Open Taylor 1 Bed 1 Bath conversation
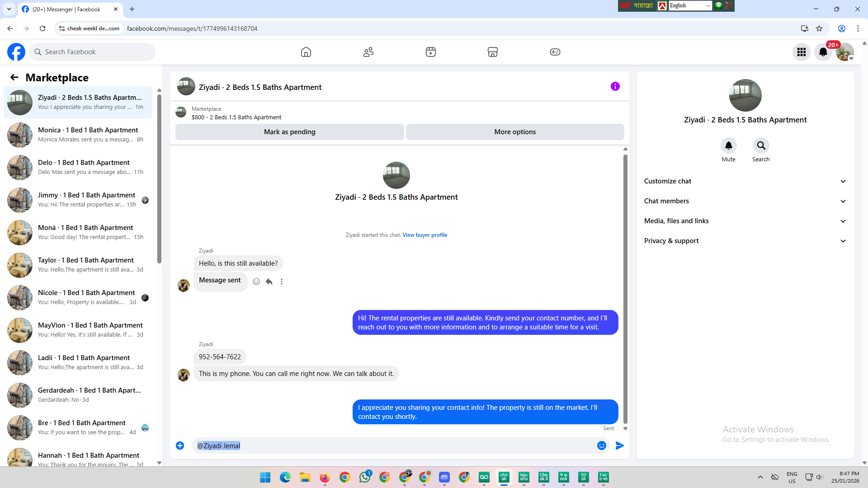868x488 pixels. (78, 265)
